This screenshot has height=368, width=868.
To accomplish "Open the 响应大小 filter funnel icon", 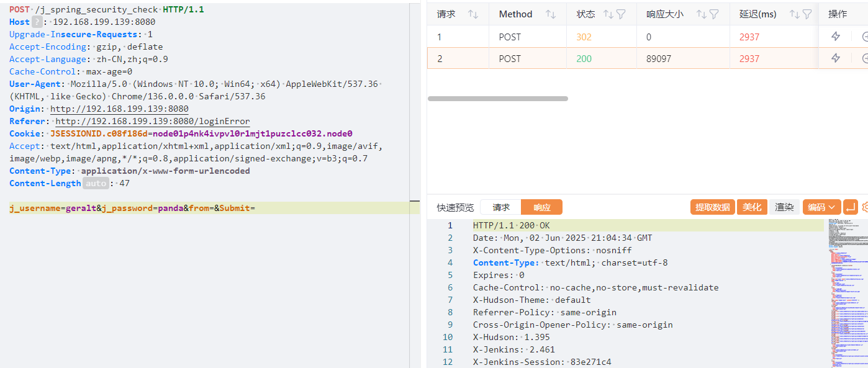I will tap(713, 14).
